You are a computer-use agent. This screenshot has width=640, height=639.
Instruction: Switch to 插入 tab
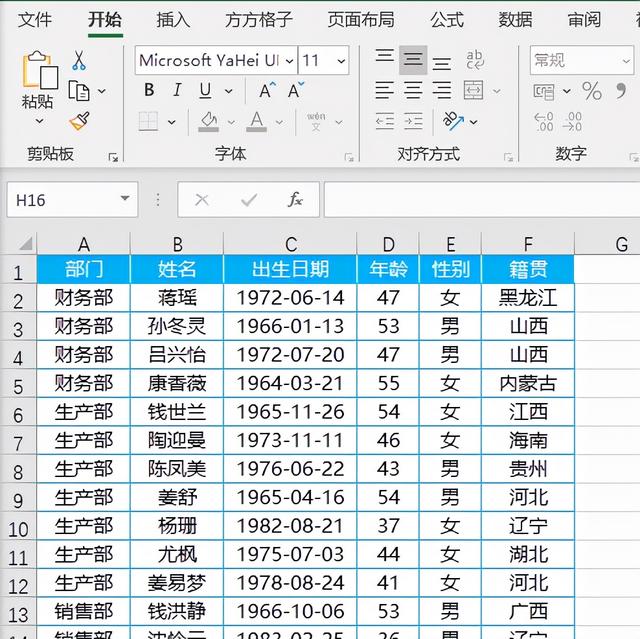click(173, 20)
